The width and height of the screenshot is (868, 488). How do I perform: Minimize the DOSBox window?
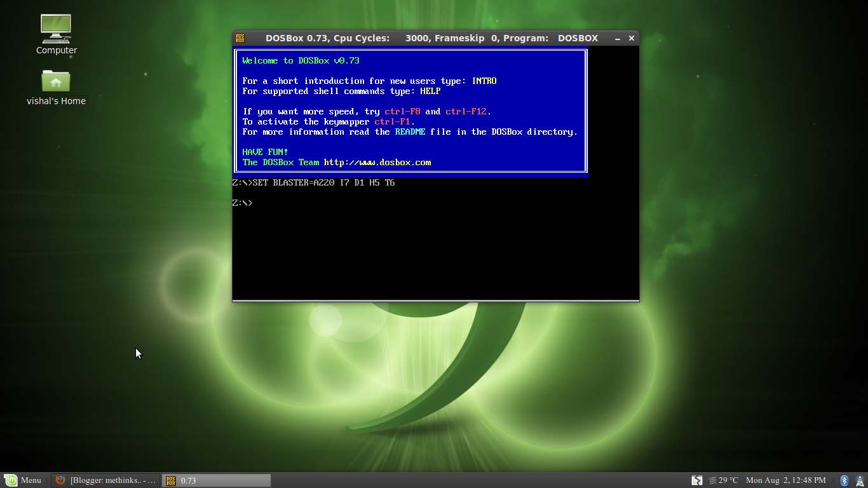618,39
